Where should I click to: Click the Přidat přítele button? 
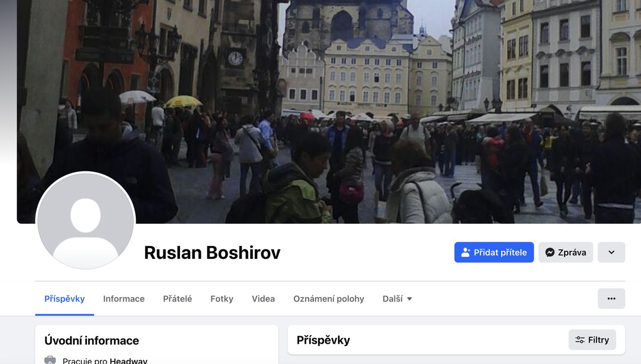pyautogui.click(x=494, y=252)
